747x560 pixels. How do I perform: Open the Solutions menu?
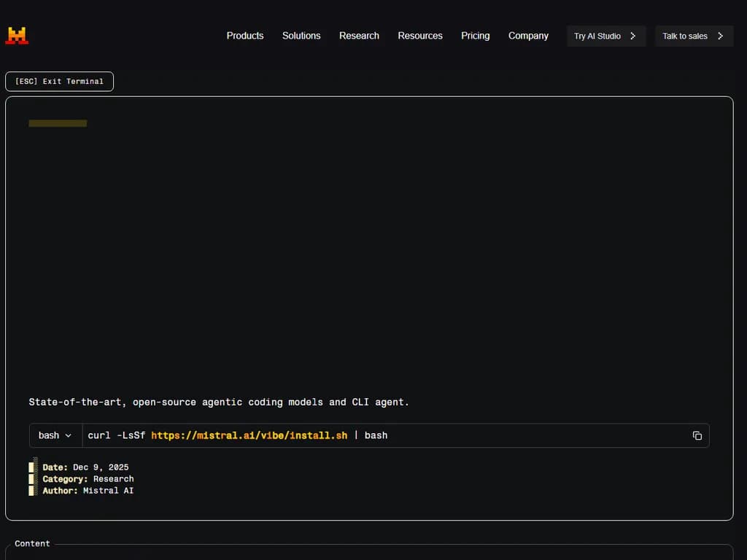click(301, 35)
